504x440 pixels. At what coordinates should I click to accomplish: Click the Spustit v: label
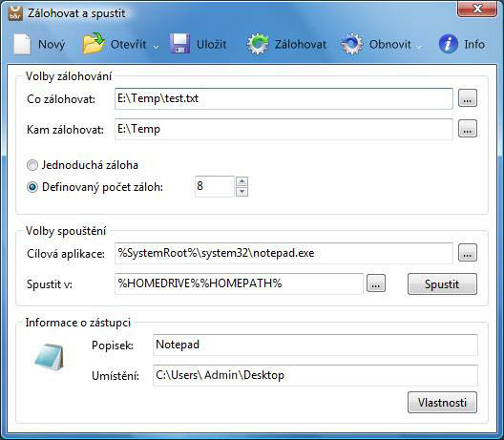(x=50, y=284)
